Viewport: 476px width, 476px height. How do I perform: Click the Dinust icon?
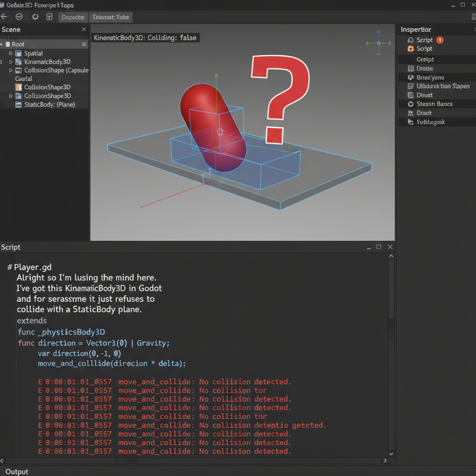(x=410, y=95)
